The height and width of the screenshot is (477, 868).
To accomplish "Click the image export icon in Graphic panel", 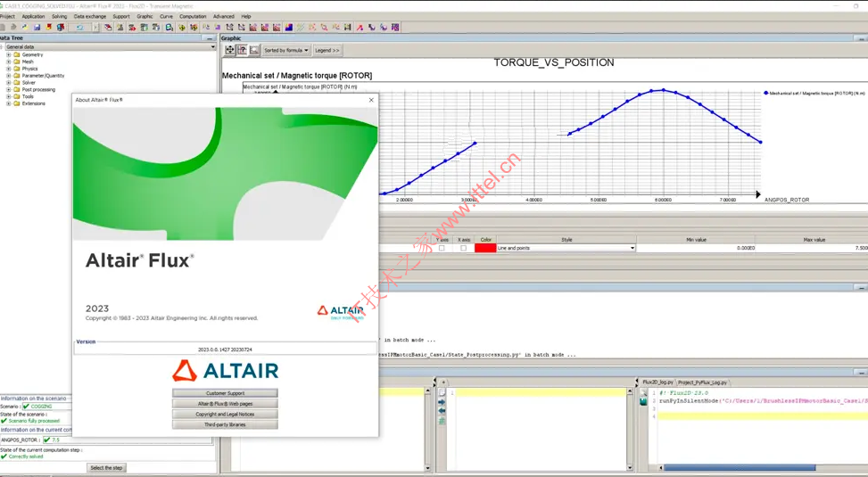I will pyautogui.click(x=254, y=50).
